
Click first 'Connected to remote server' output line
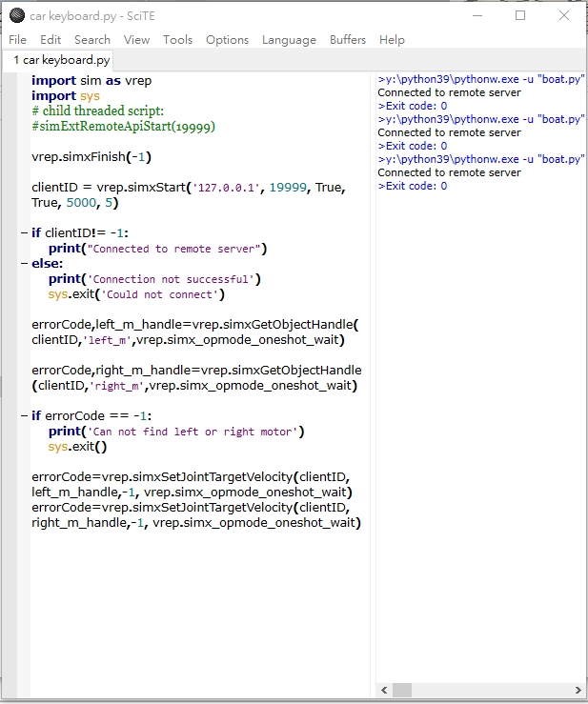449,92
